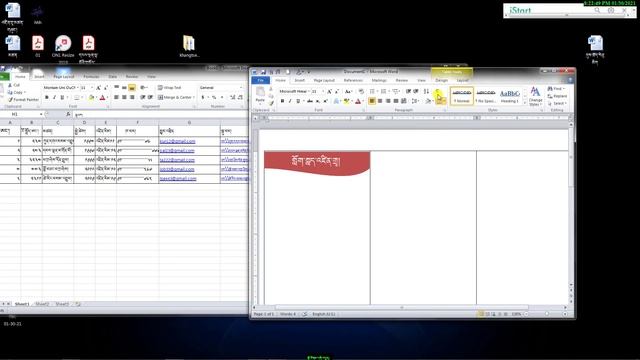Expand Excel Name Box dropdown
This screenshot has width=640, height=360.
click(41, 114)
